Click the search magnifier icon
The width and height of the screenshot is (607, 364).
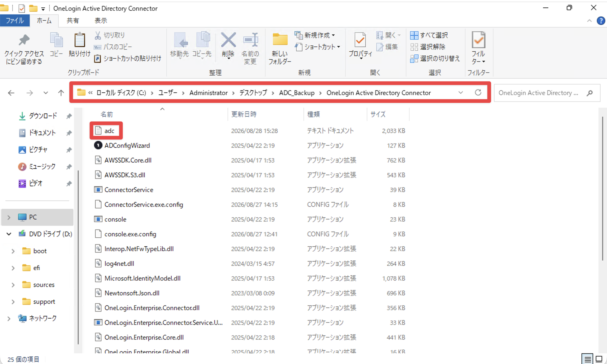[x=590, y=93]
